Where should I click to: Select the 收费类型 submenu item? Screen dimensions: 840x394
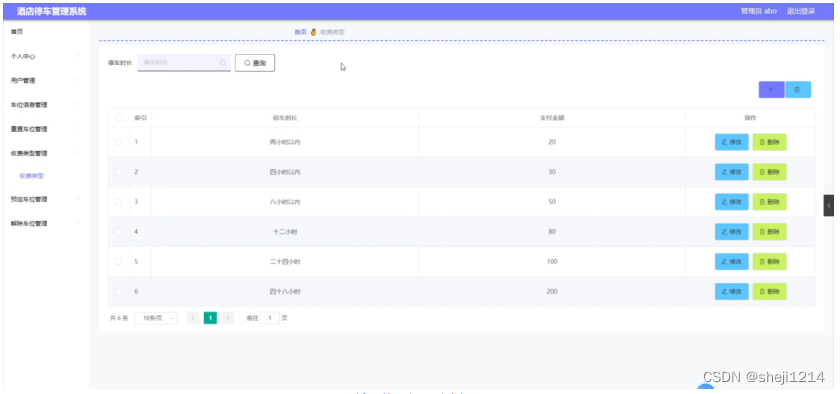[x=32, y=176]
